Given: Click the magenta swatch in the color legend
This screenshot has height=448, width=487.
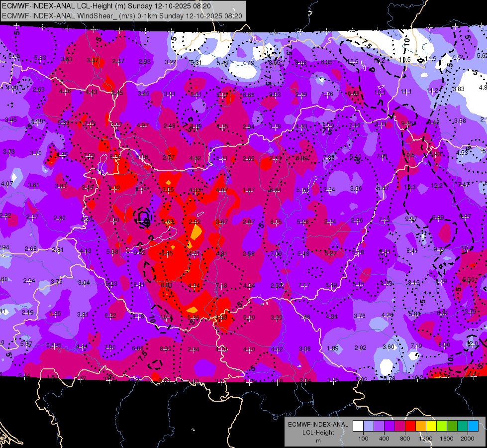Looking at the screenshot, I should tap(400, 426).
